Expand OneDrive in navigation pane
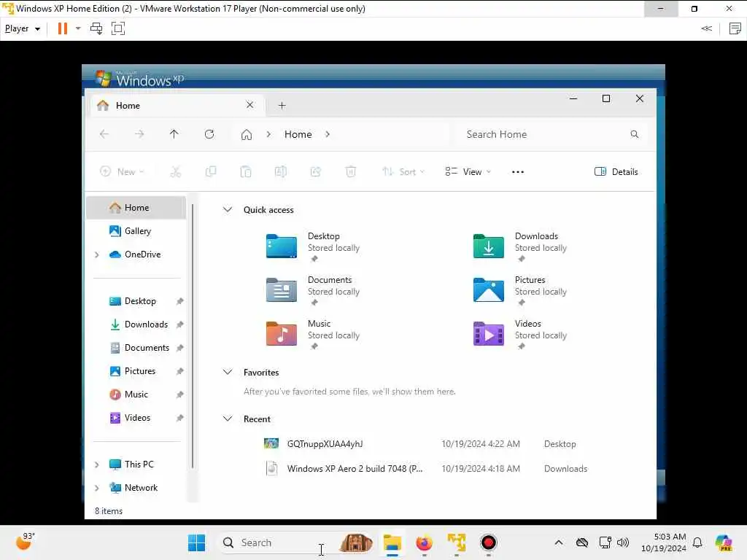Image resolution: width=747 pixels, height=560 pixels. tap(97, 254)
